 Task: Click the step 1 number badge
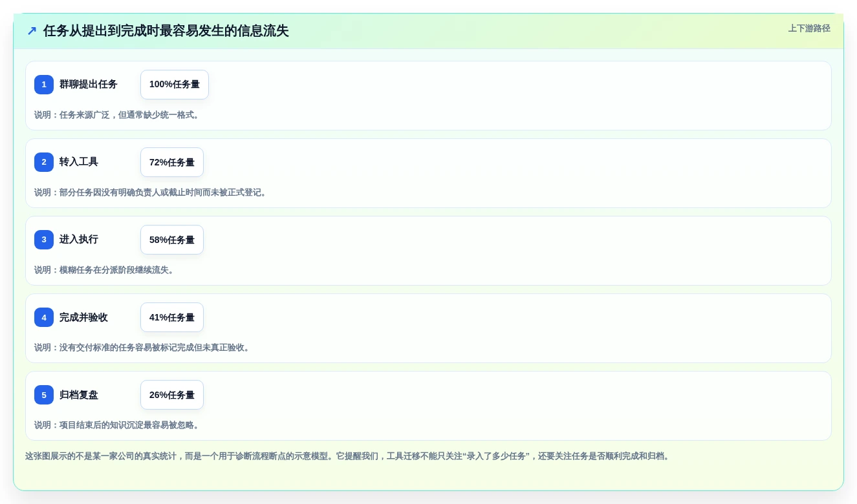[44, 85]
